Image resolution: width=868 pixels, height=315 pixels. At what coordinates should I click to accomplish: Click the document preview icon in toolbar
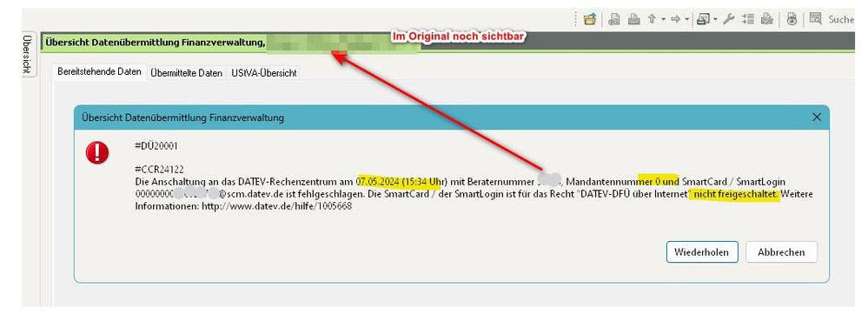(x=614, y=19)
